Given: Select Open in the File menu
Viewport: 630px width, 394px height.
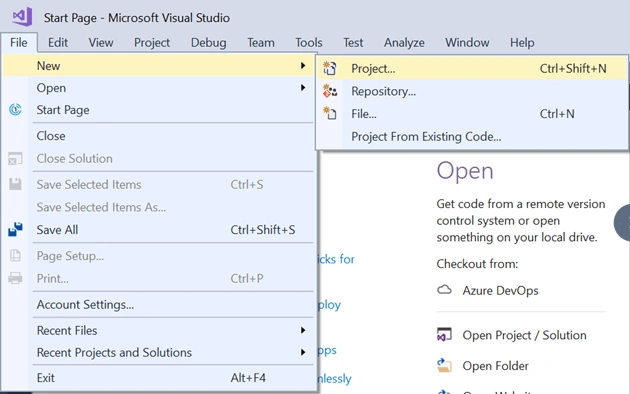Looking at the screenshot, I should click(x=159, y=88).
